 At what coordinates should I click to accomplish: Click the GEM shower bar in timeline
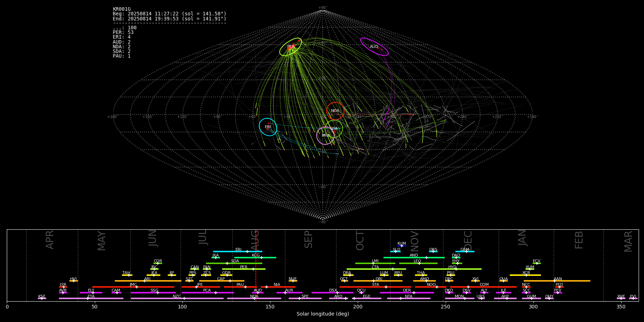pos(465,252)
